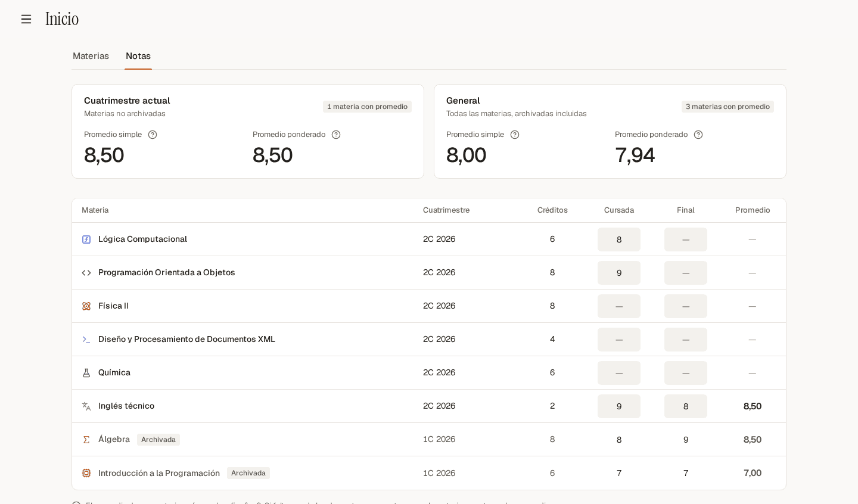The width and height of the screenshot is (858, 504).
Task: Edit the empty Final grade for Física II
Action: point(686,306)
